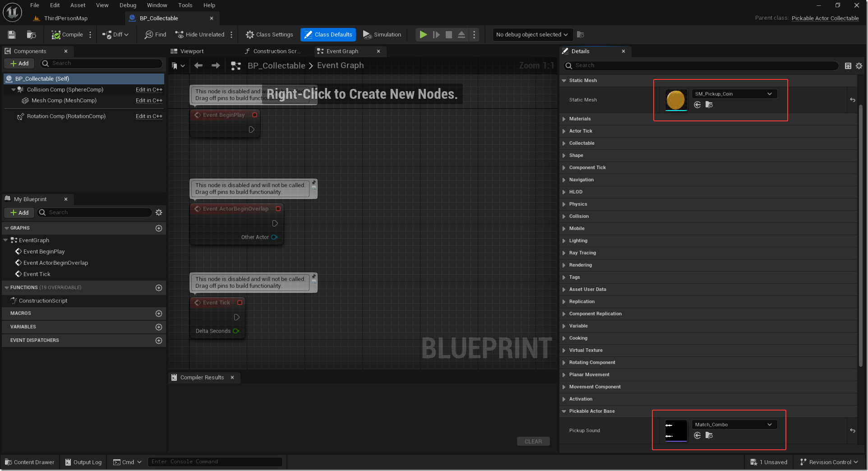Open Revision Control menu
This screenshot has width=868, height=471.
pos(829,462)
